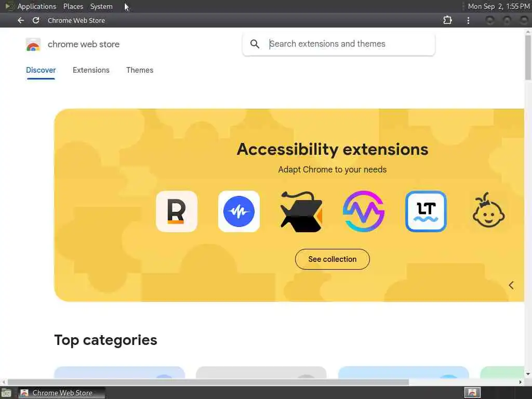Screen dimensions: 532x399
Task: Go back with the browser back arrow
Action: 21,20
